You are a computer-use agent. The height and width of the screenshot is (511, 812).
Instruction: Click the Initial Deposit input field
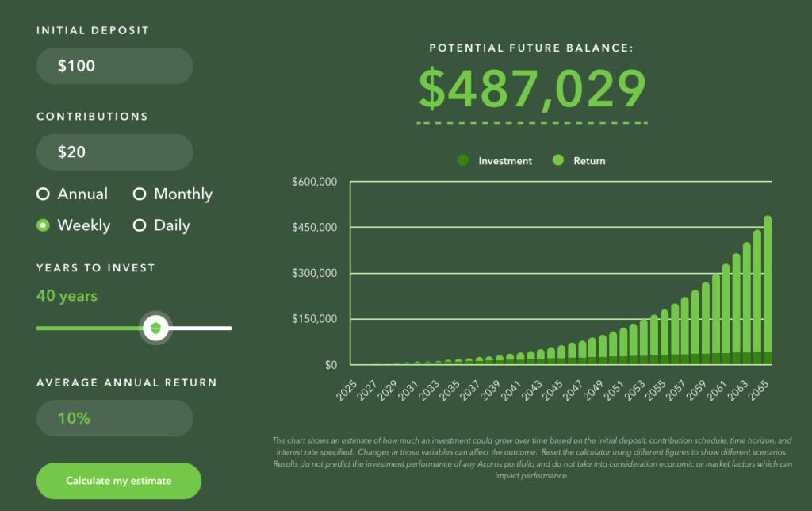click(114, 66)
